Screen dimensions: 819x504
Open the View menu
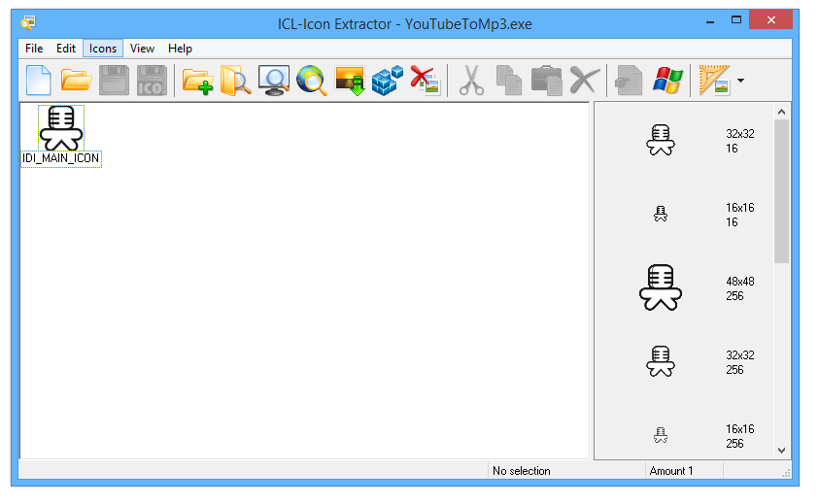click(142, 49)
